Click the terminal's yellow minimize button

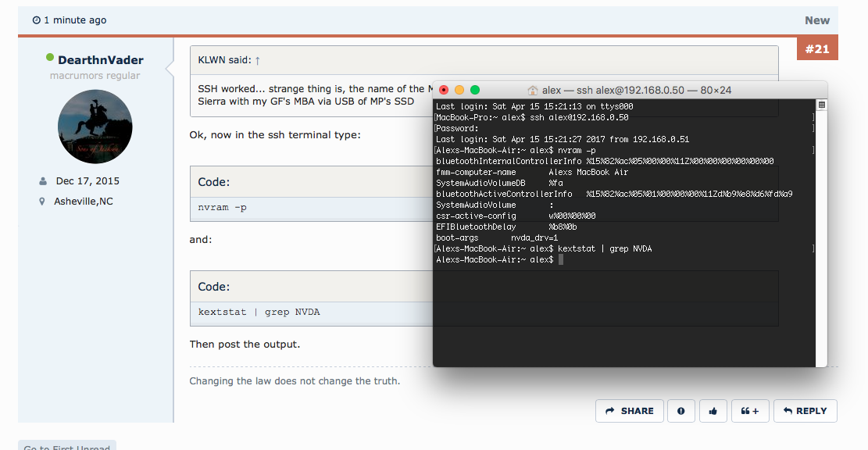[459, 90]
